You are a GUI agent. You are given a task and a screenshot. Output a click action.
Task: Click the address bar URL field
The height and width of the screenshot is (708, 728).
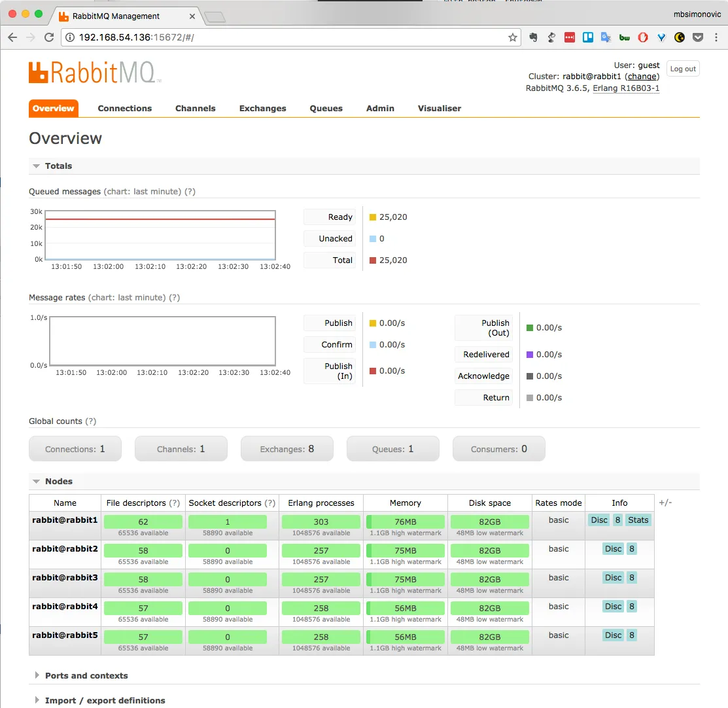290,37
